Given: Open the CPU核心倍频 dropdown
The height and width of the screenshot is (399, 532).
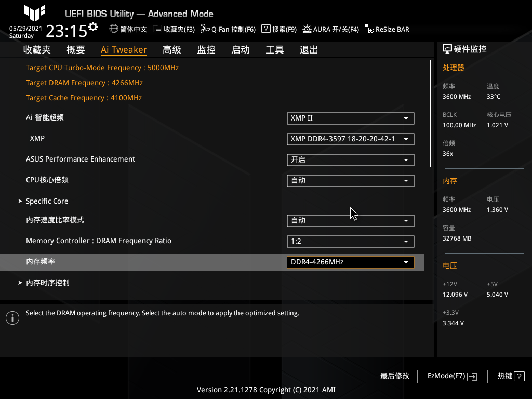Looking at the screenshot, I should coord(351,181).
